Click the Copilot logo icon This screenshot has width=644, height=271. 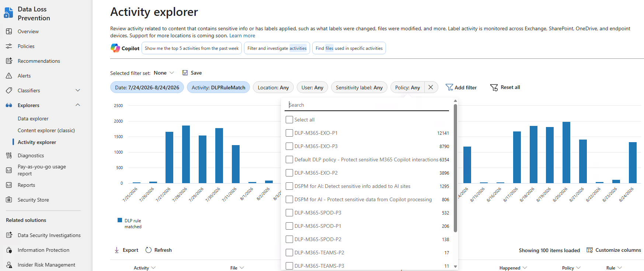(x=115, y=48)
